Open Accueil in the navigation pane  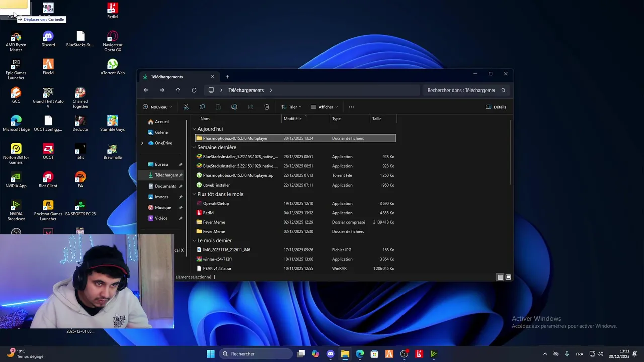point(162,122)
